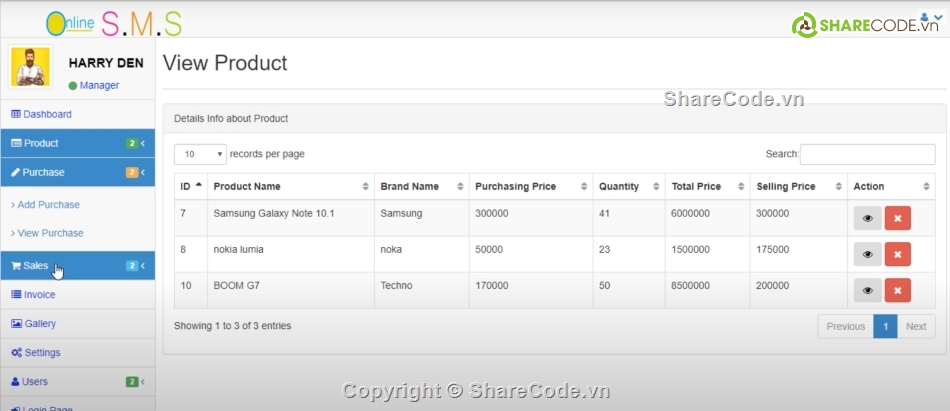Image resolution: width=950 pixels, height=411 pixels.
Task: Focus the Search input field
Action: [x=867, y=154]
